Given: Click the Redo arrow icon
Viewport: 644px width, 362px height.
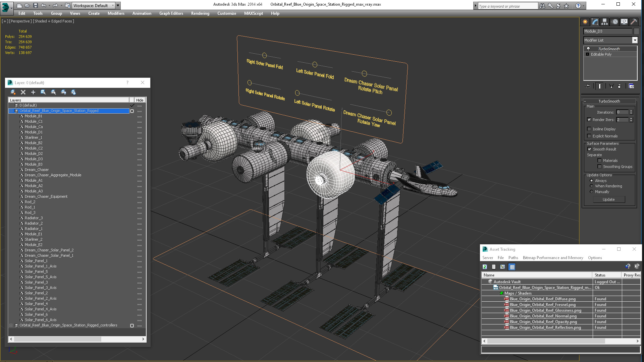Looking at the screenshot, I should (55, 5).
